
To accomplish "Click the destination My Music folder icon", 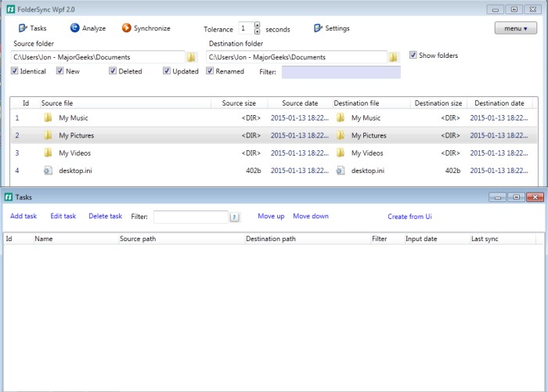I will click(x=341, y=117).
